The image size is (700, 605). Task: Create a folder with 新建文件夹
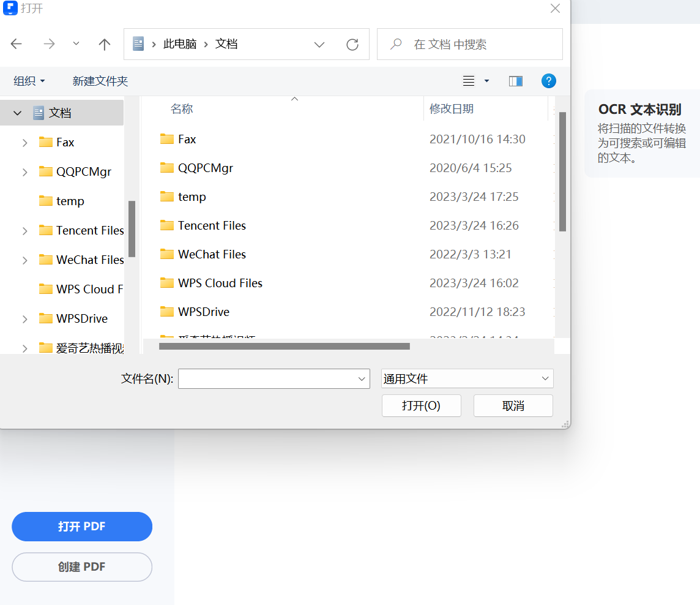coord(100,80)
